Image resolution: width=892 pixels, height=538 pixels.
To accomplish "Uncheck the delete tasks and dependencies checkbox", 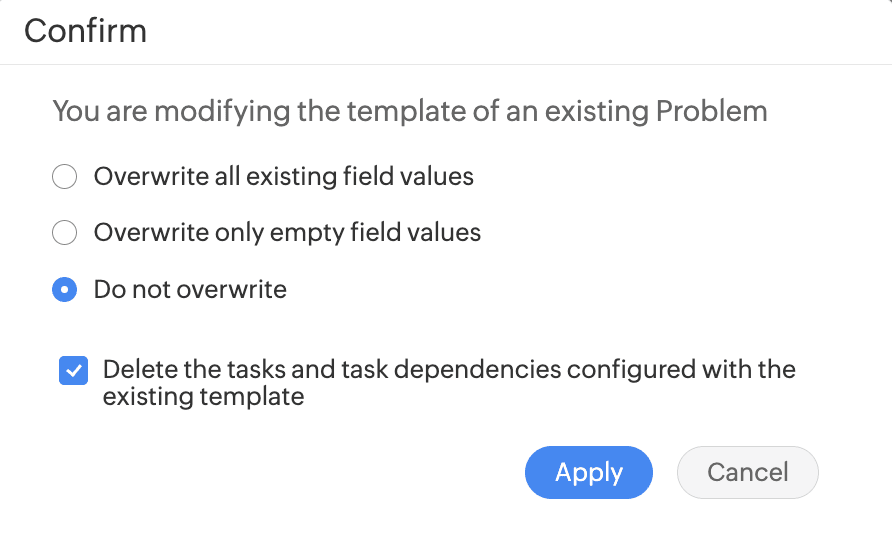I will [x=73, y=371].
